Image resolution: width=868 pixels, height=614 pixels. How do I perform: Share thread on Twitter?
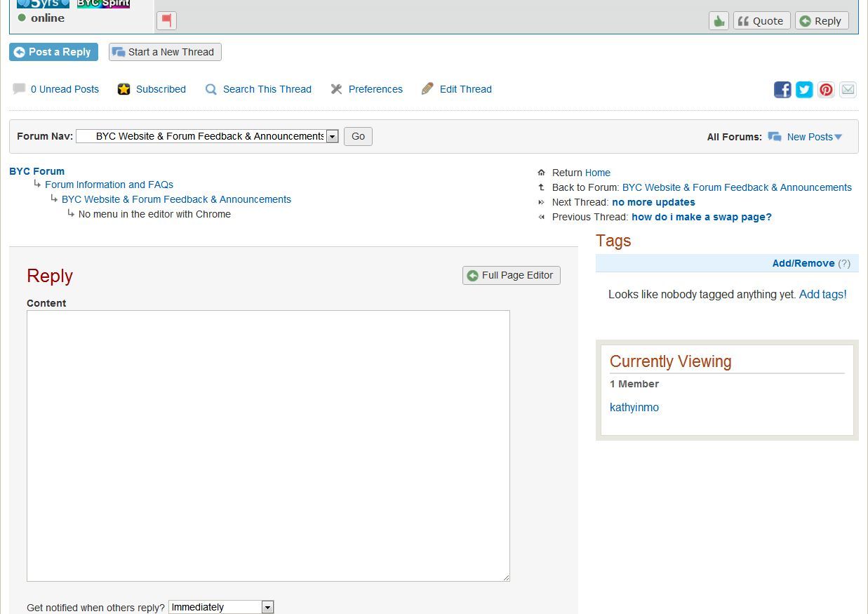pyautogui.click(x=804, y=89)
